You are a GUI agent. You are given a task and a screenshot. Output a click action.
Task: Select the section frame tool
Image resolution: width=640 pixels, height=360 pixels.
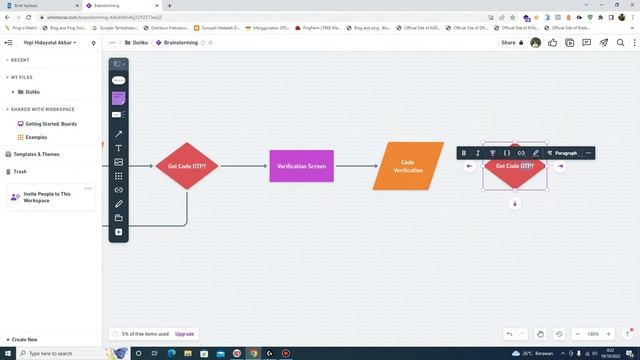click(x=118, y=218)
